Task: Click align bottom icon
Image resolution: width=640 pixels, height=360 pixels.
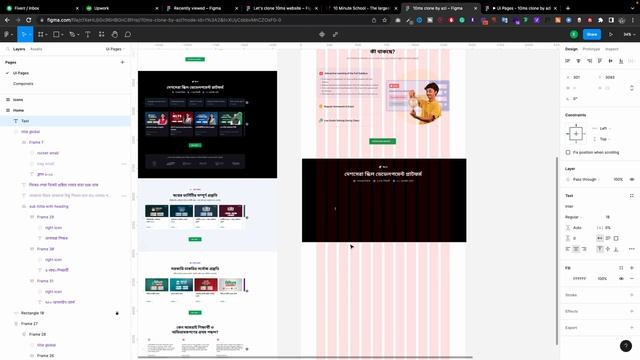Action: click(621, 61)
